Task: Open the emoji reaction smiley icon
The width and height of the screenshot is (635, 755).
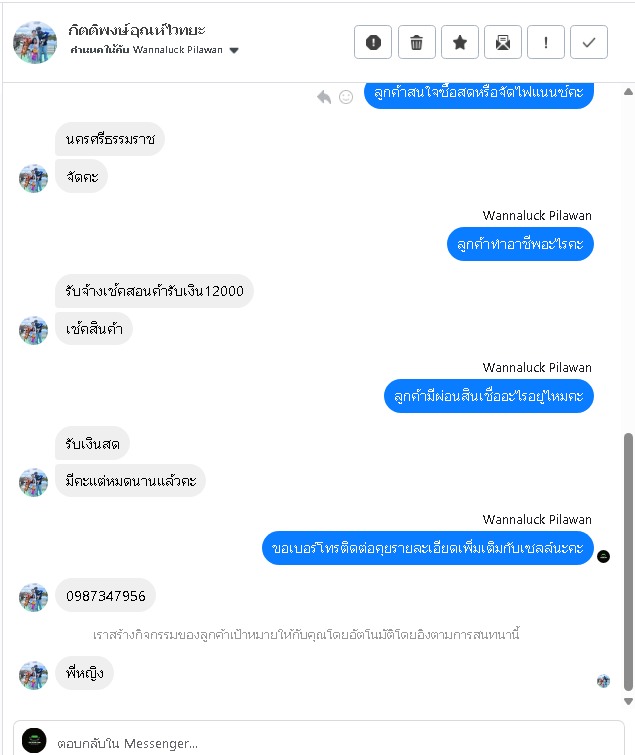Action: [346, 97]
